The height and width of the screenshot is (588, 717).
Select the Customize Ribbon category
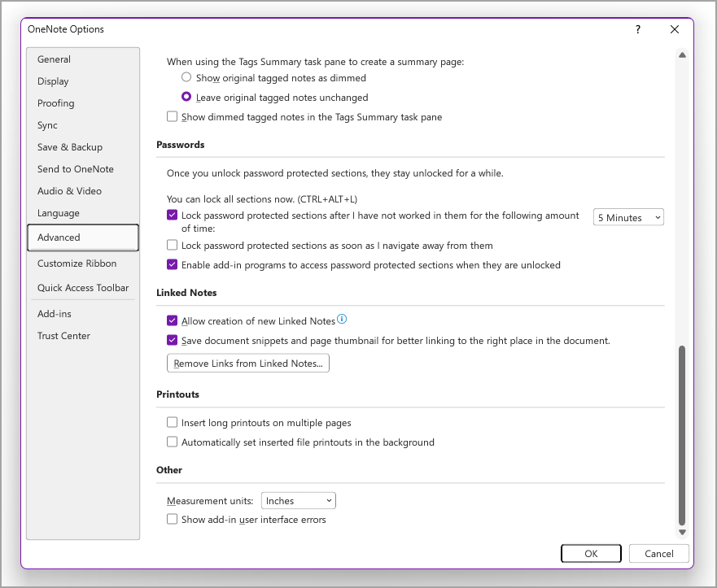click(x=77, y=263)
